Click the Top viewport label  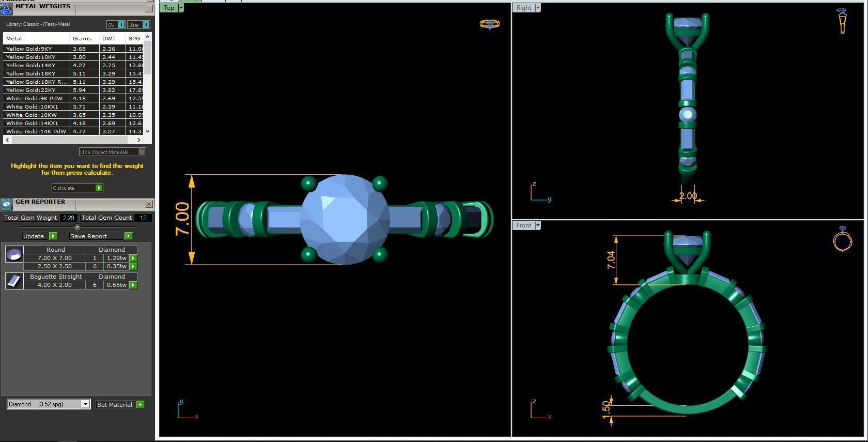tap(169, 8)
